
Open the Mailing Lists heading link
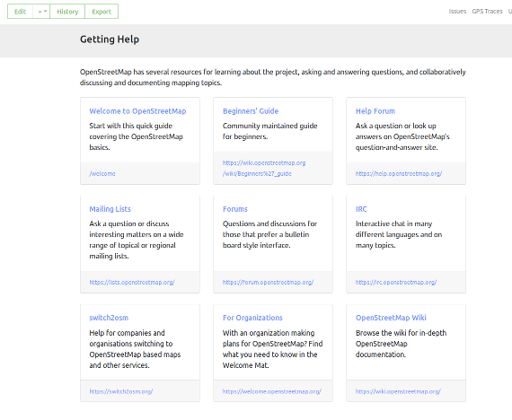110,209
